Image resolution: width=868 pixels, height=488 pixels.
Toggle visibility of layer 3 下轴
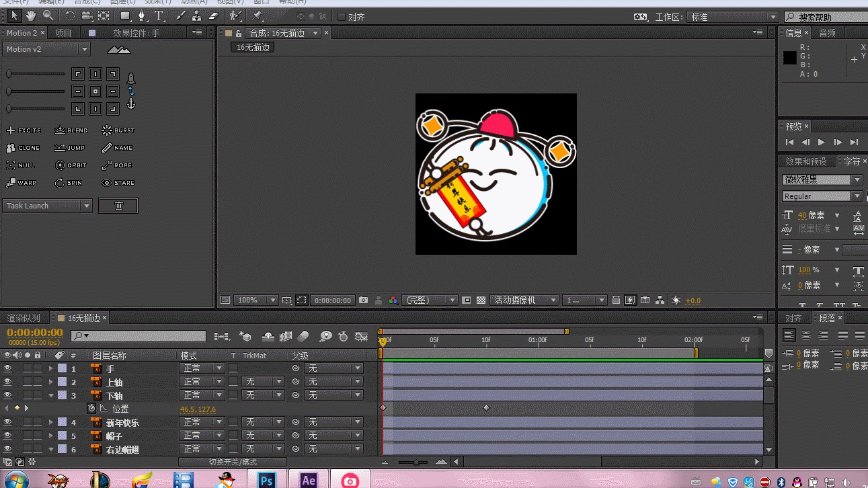(x=7, y=395)
